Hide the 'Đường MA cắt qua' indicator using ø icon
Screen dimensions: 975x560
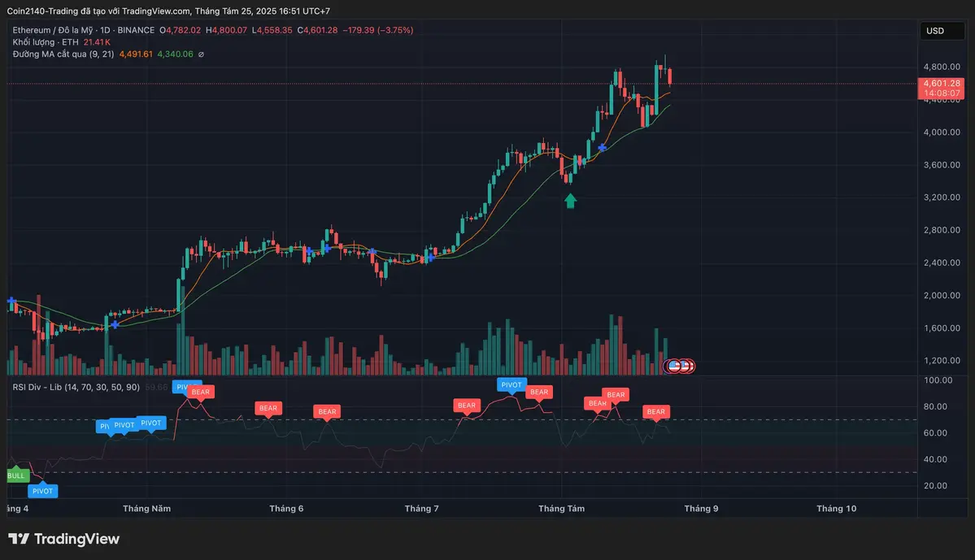coord(201,54)
